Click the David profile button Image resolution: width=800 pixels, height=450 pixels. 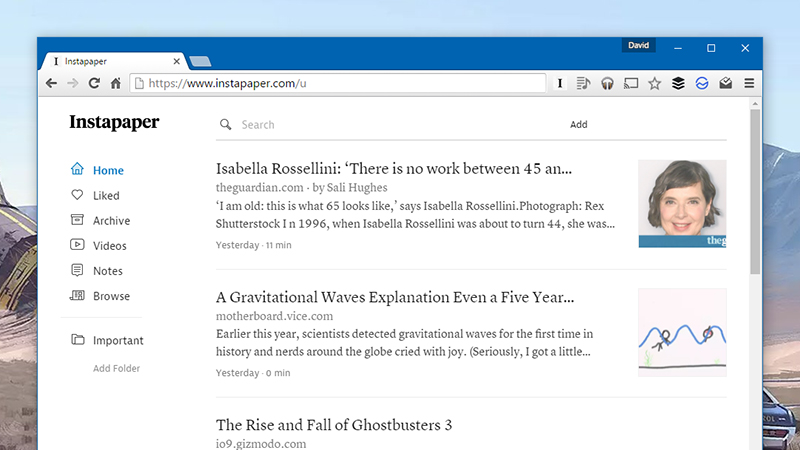point(638,45)
